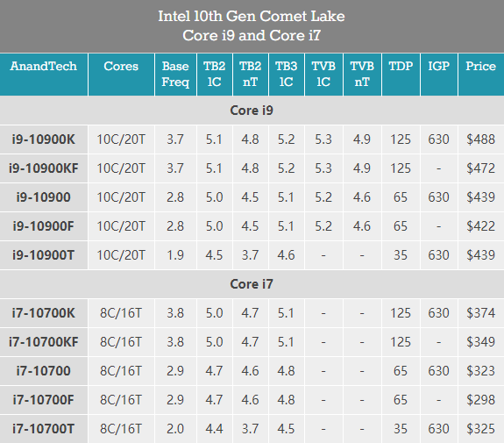
Task: Select the IGP column header
Action: pyautogui.click(x=439, y=75)
